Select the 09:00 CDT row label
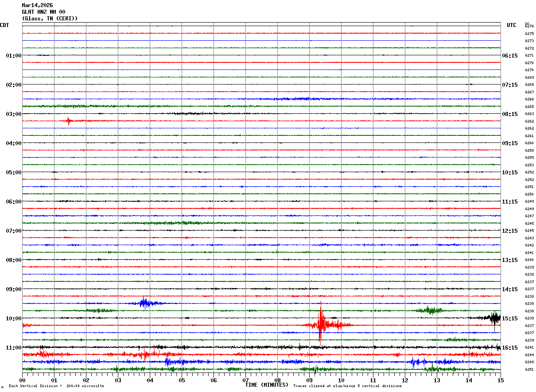536x392 pixels. (14, 289)
